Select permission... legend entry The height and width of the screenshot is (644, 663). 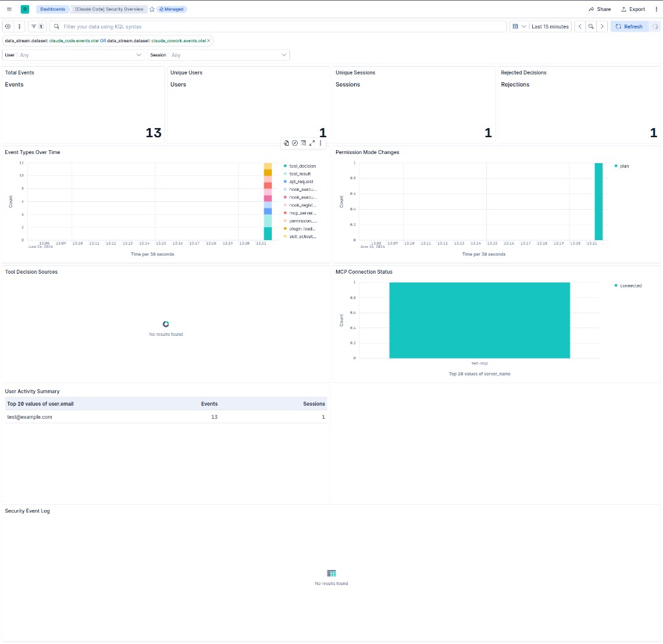click(x=303, y=221)
